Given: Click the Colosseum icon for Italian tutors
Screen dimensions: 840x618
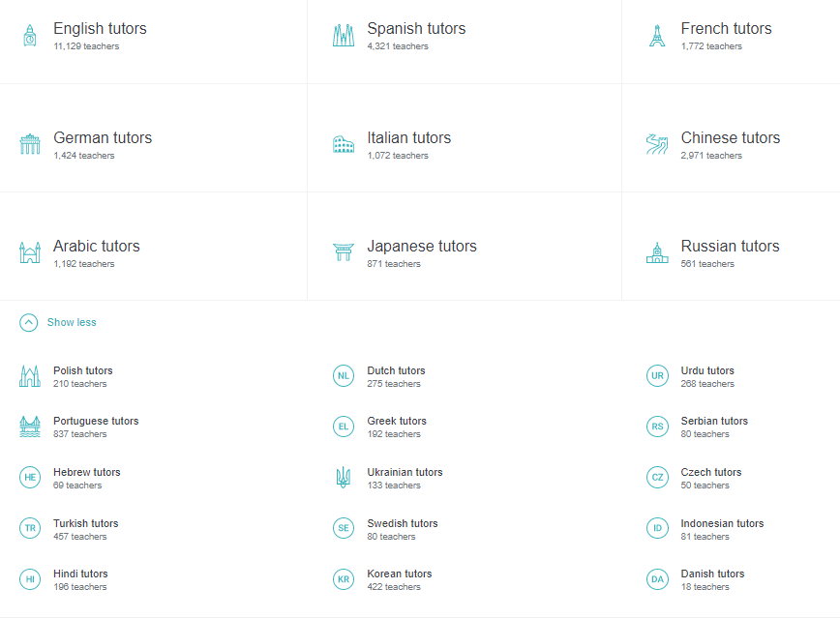Looking at the screenshot, I should coord(344,145).
